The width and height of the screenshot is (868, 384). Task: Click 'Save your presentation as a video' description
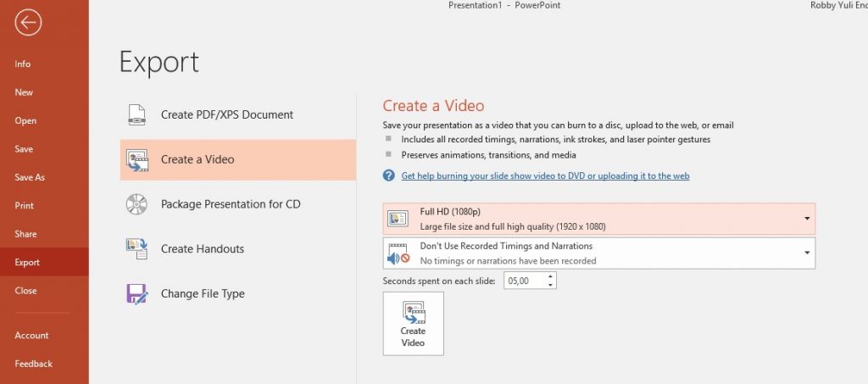click(558, 125)
